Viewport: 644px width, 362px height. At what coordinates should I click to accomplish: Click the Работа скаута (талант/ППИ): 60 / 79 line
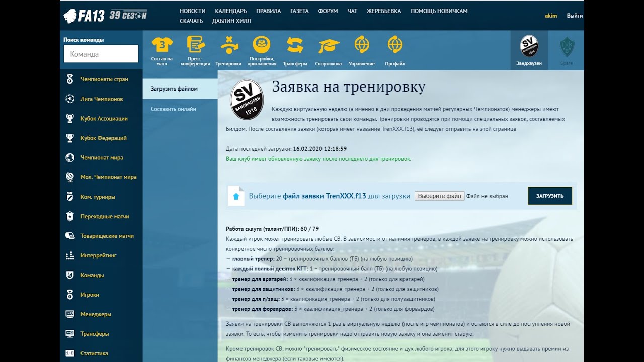click(272, 229)
